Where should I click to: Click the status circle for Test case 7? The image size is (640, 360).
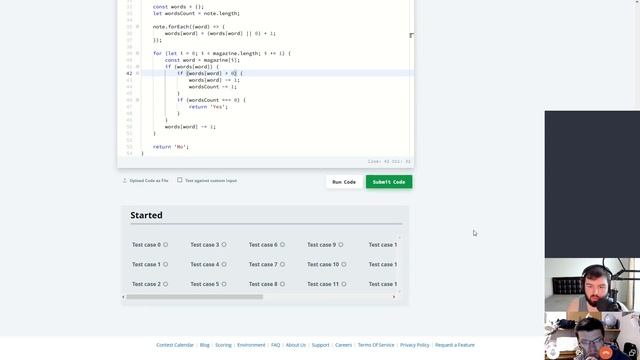[282, 264]
